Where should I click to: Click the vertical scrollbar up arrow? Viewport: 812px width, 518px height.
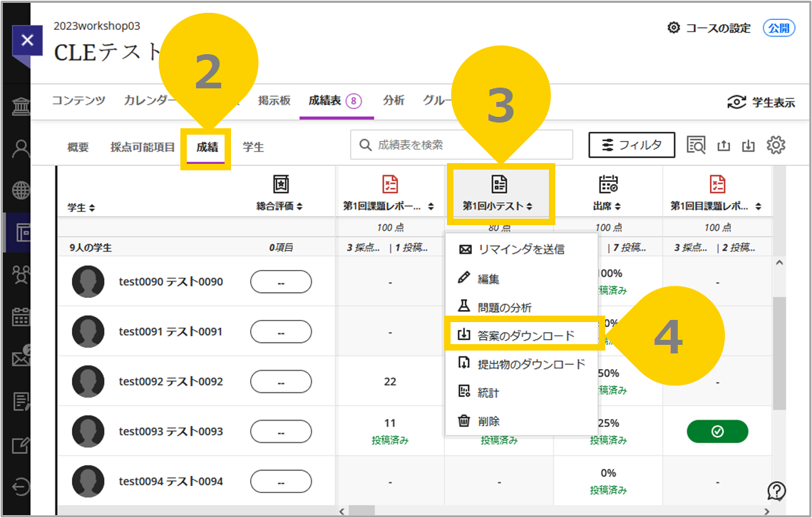tap(779, 262)
